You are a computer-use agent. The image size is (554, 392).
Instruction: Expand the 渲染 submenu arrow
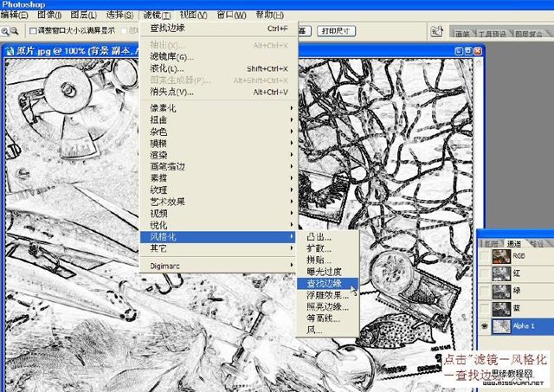292,155
